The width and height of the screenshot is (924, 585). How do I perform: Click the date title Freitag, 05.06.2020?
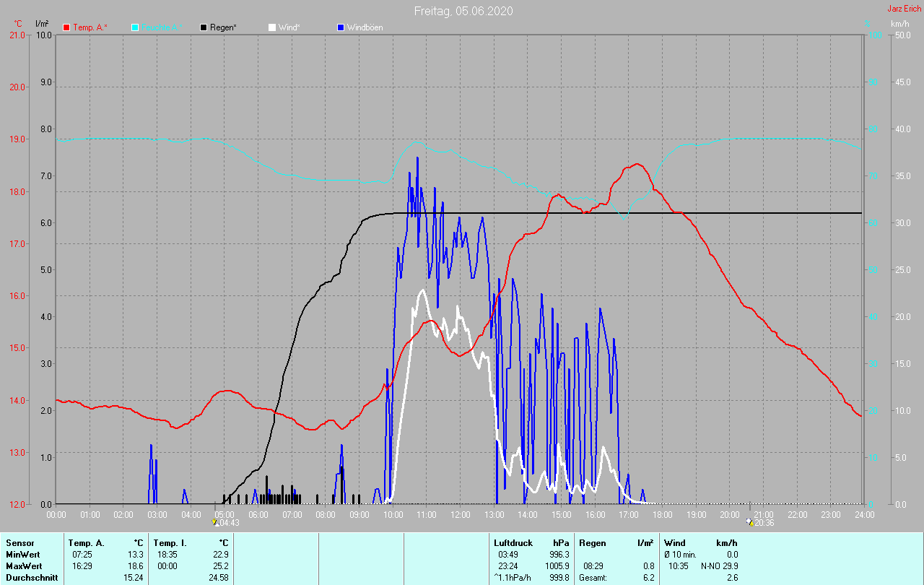tap(463, 11)
